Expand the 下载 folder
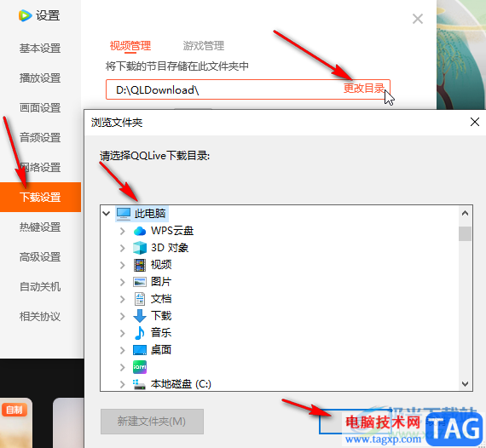486x448 pixels. pos(123,316)
